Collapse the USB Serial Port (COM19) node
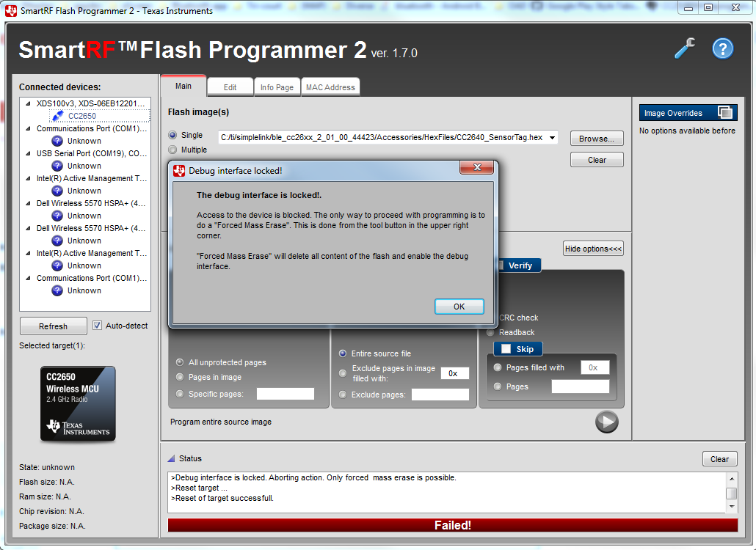The height and width of the screenshot is (550, 756). pyautogui.click(x=28, y=154)
